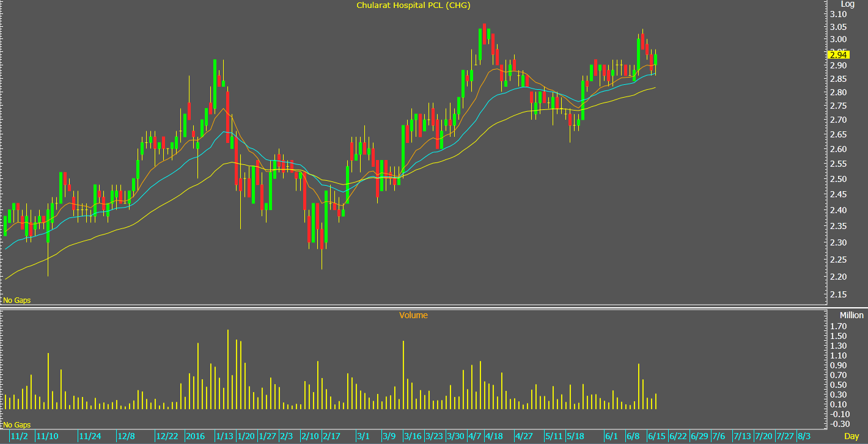Select the 2.50 price axis label
Screen dimensions: 868x444
[x=837, y=179]
